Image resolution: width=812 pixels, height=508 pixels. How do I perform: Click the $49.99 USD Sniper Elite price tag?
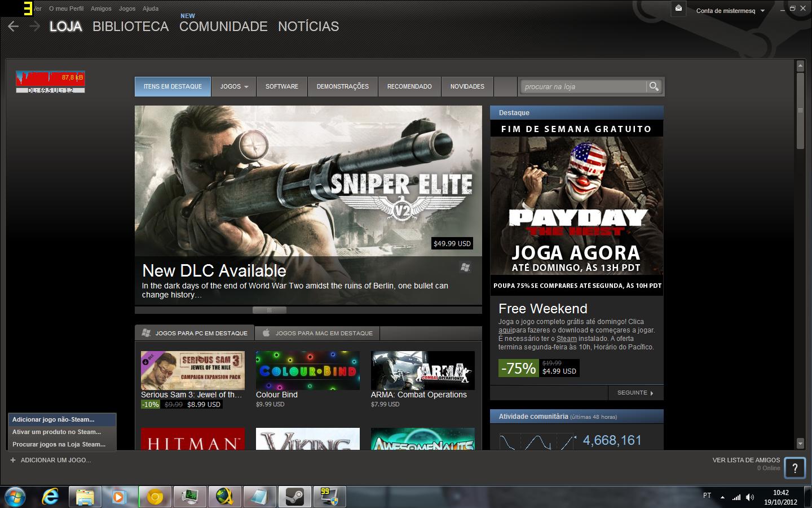click(452, 243)
